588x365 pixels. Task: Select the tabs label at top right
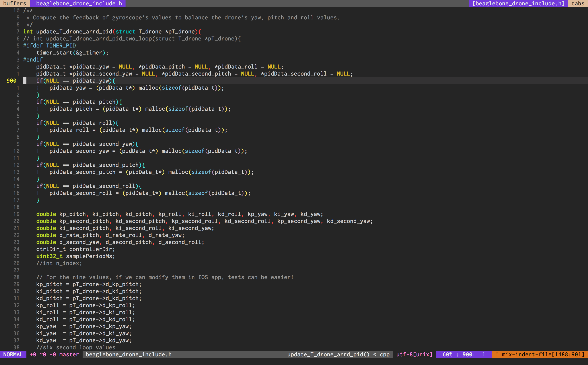tap(578, 3)
